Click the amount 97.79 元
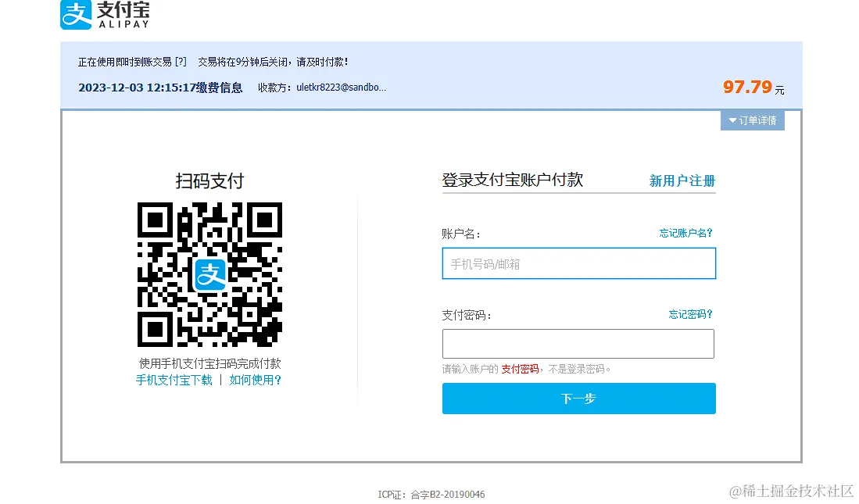859x504 pixels. pyautogui.click(x=753, y=87)
